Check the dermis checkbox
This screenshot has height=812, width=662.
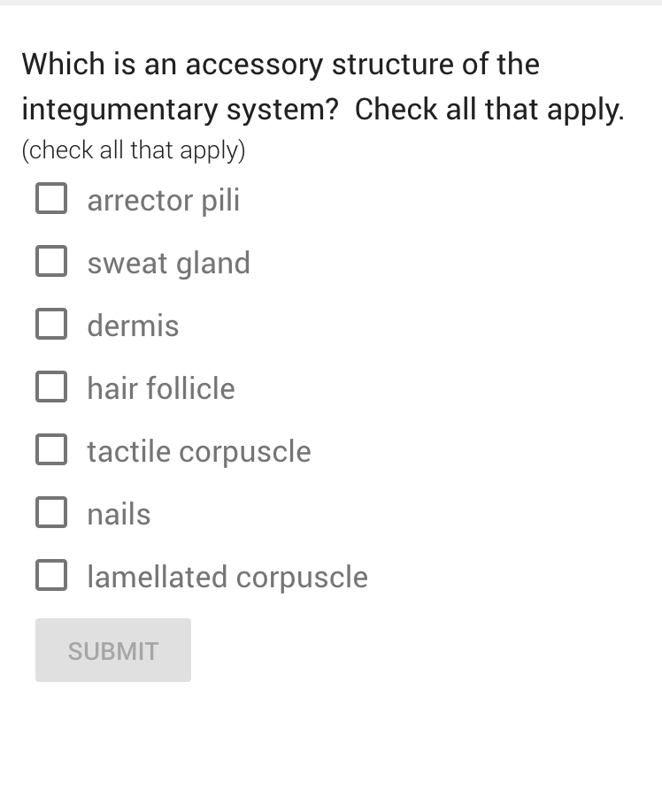[51, 324]
